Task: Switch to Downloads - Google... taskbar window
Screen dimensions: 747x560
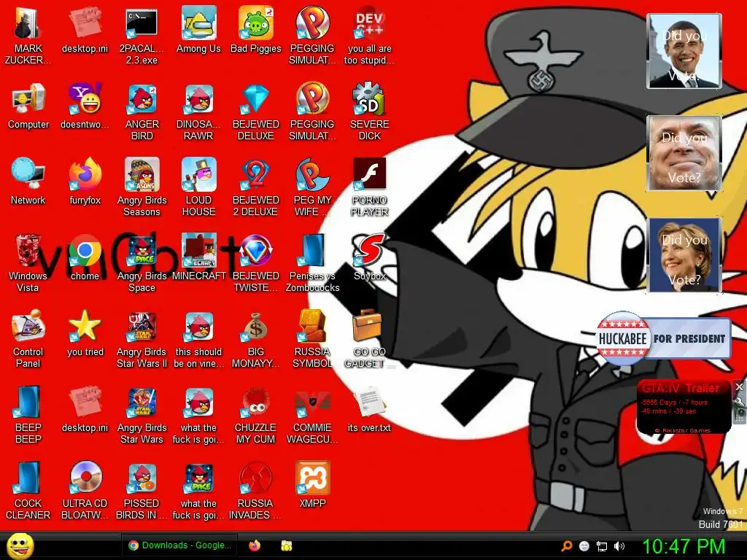Action: (180, 545)
